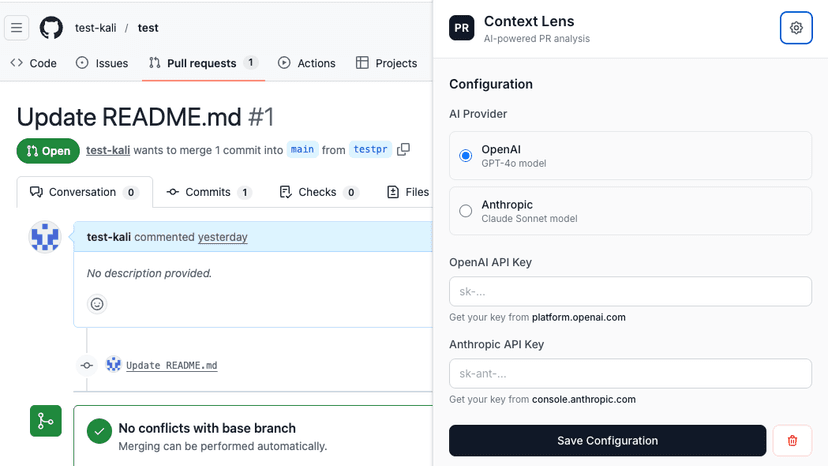
Task: Click the green Open status badge
Action: point(48,151)
